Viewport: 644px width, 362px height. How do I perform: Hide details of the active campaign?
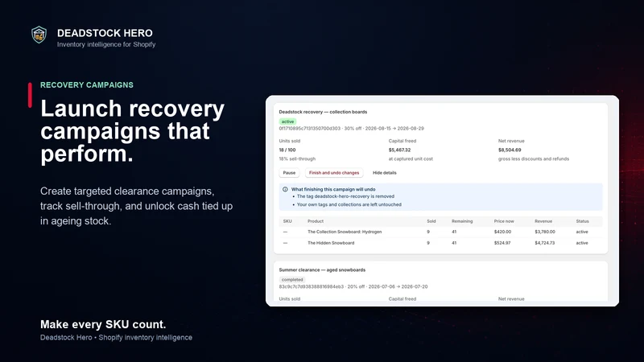(385, 173)
